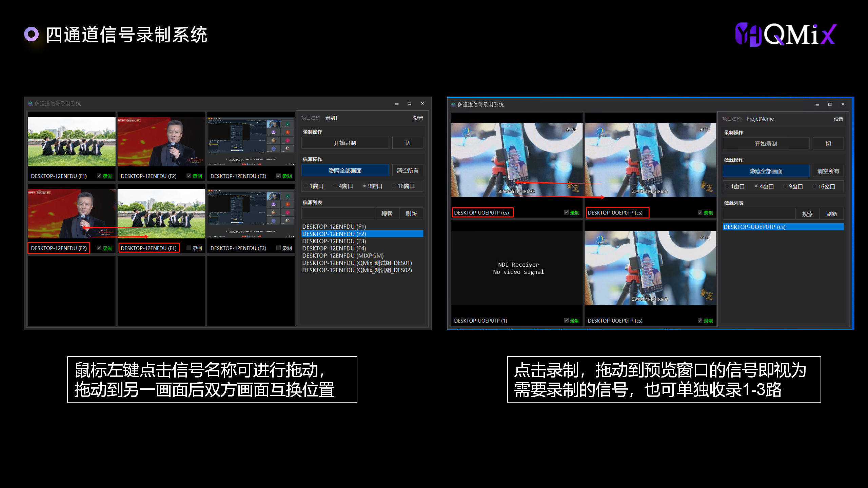Click the NDI Receiver no-signal preview
Image resolution: width=868 pixels, height=488 pixels.
pos(518,268)
